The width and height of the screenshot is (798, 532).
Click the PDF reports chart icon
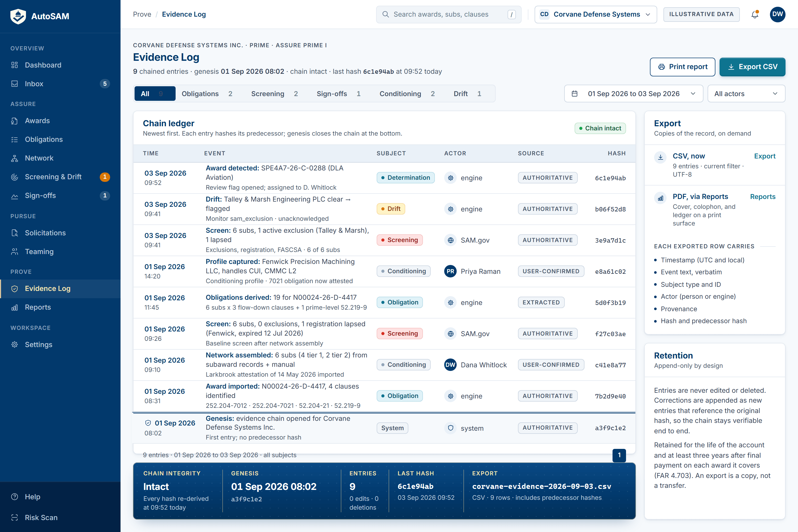pyautogui.click(x=660, y=198)
